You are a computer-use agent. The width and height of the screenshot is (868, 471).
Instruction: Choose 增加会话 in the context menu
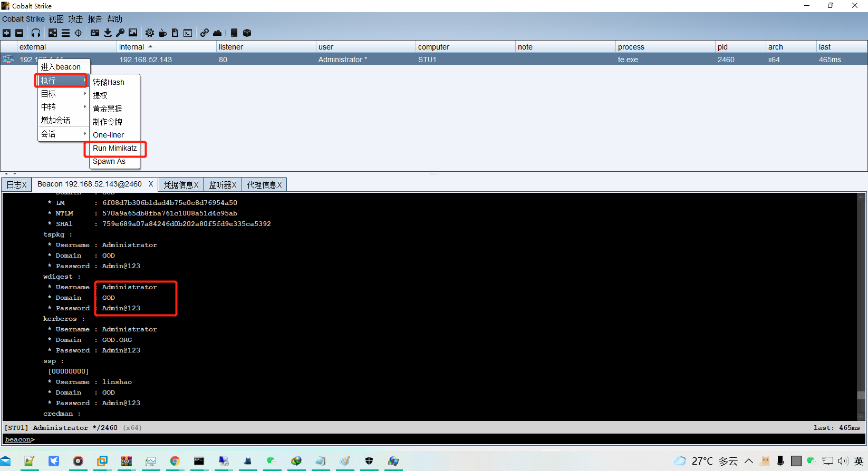[64, 120]
